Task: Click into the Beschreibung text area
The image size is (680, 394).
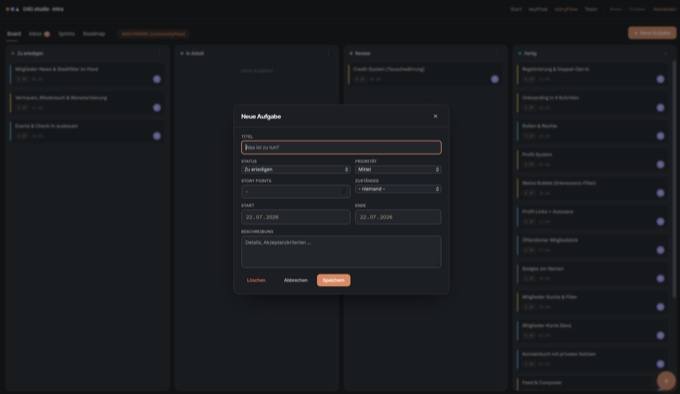Action: click(341, 251)
